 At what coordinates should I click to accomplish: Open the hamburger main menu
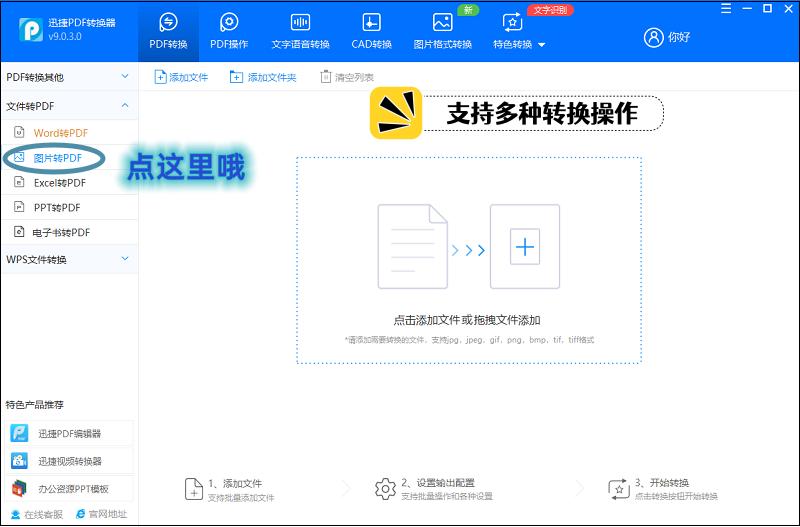pos(726,9)
